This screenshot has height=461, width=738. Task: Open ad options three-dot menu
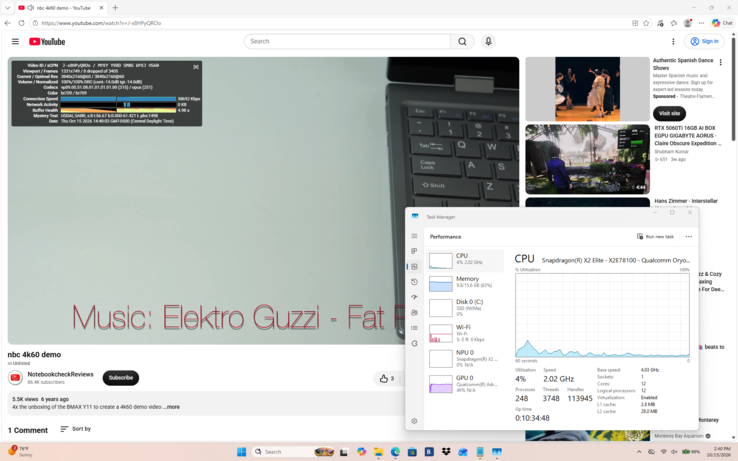tap(720, 63)
